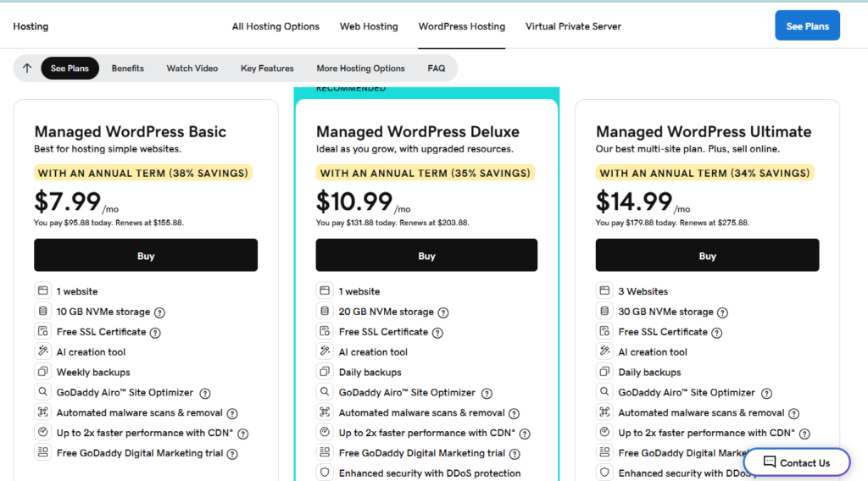Click help icon for Deluxe automated malware scans

514,413
